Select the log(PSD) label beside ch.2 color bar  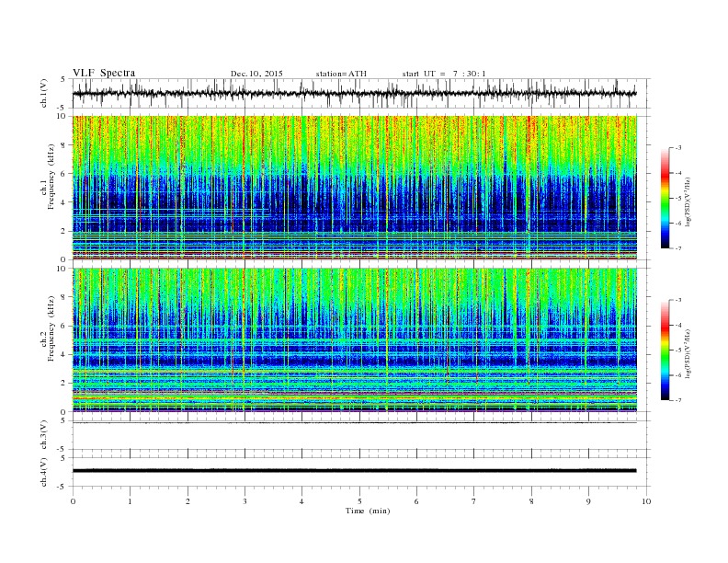(x=688, y=353)
